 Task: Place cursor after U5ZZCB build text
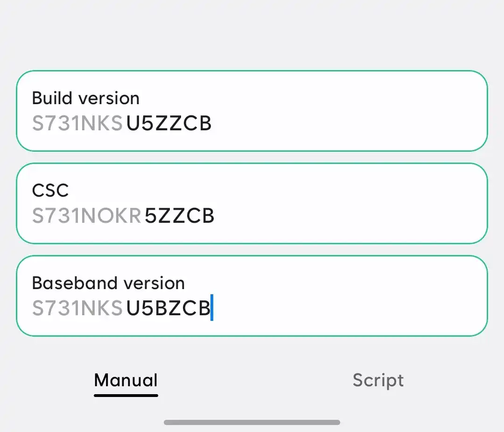click(215, 123)
